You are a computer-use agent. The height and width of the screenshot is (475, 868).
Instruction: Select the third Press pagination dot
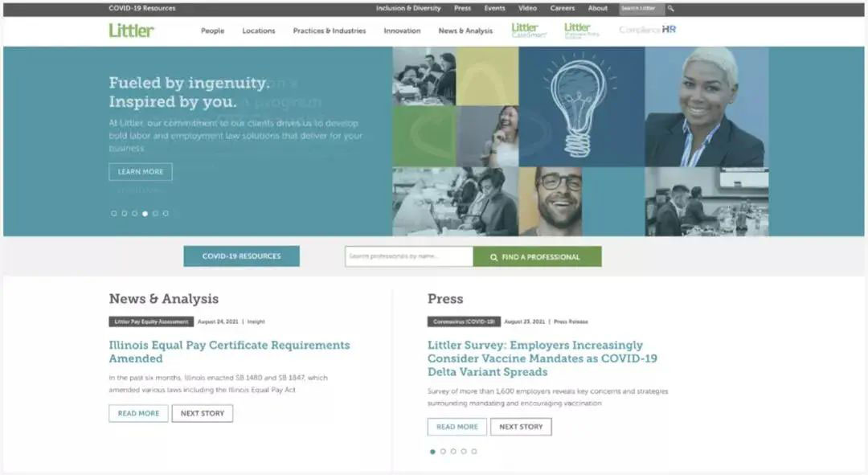453,451
